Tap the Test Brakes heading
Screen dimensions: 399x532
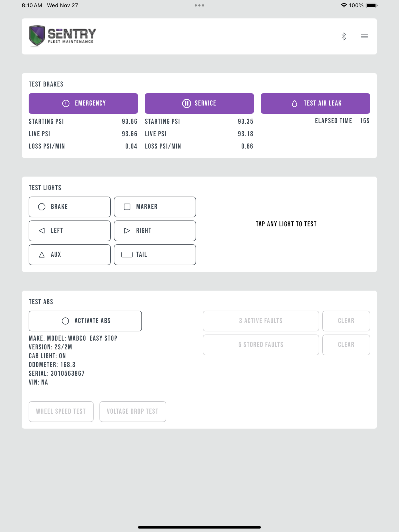[x=46, y=84]
